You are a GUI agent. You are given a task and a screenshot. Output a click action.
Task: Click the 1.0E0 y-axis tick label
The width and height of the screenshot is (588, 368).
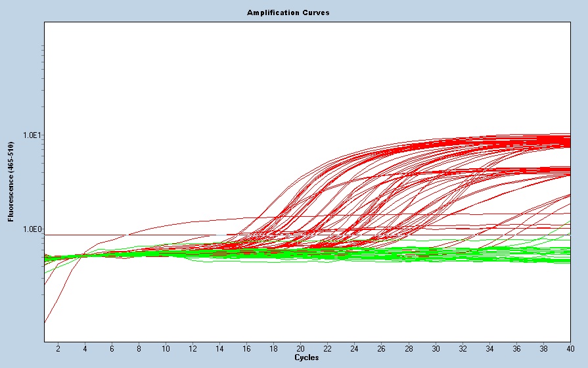(x=33, y=229)
